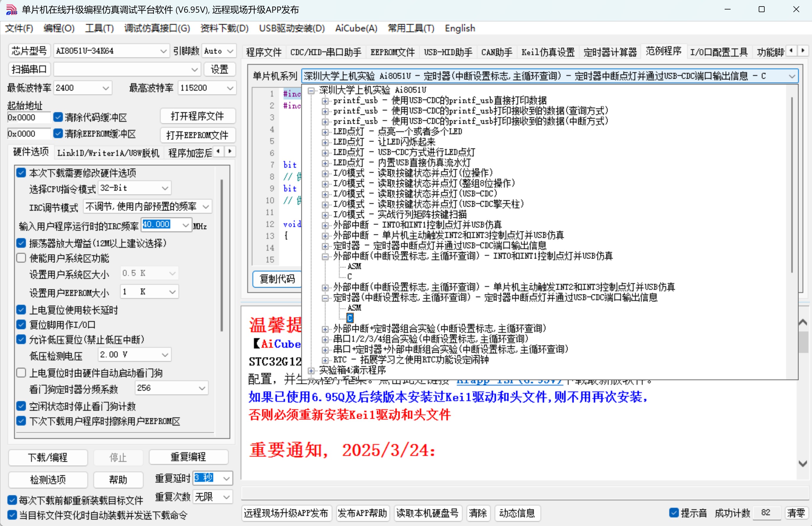This screenshot has width=812, height=526.
Task: Toggle 提示音 checkbox
Action: click(x=674, y=513)
